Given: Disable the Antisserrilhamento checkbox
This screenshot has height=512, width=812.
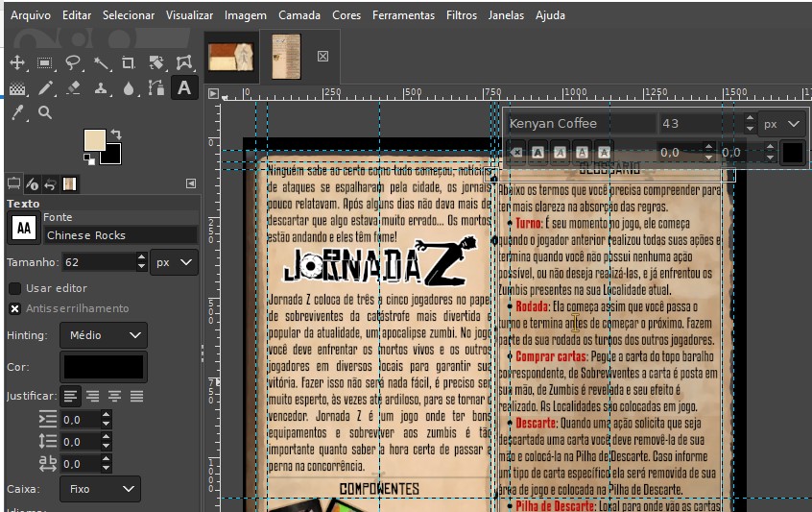Looking at the screenshot, I should (15, 309).
